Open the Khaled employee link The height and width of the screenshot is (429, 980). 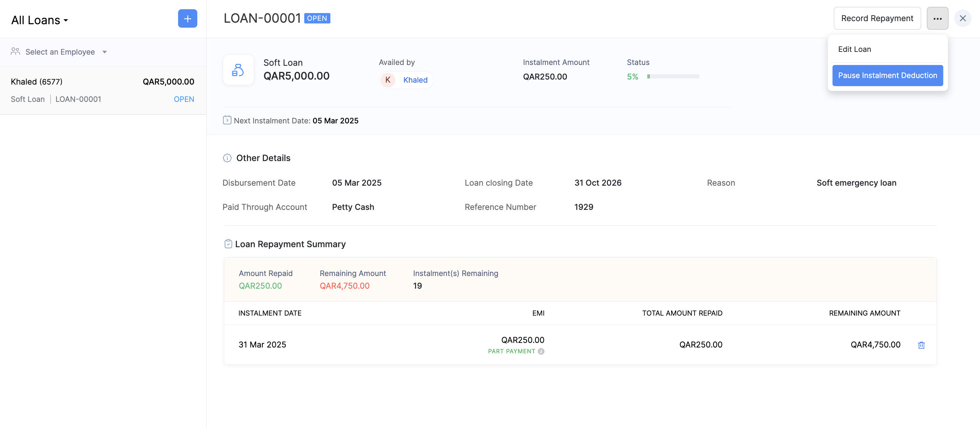click(415, 80)
